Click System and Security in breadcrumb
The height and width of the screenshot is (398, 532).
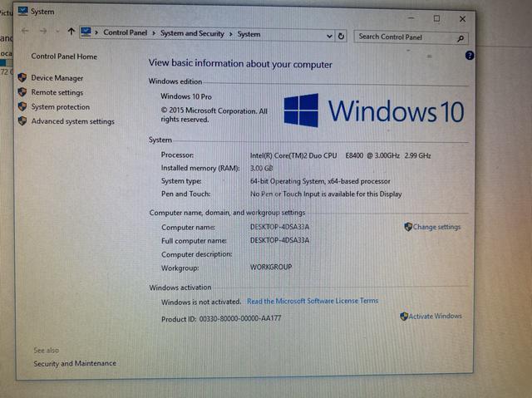192,33
